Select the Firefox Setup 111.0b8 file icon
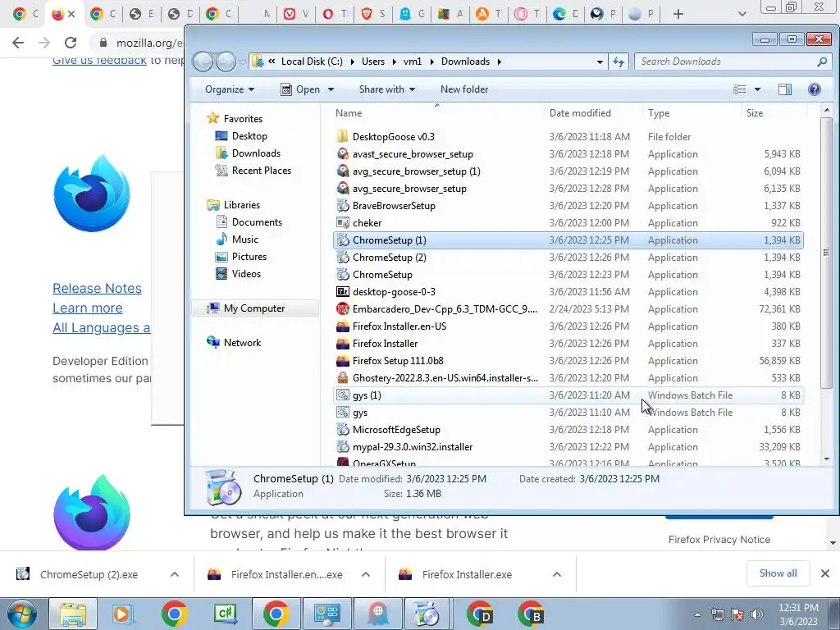The image size is (840, 630). [x=343, y=361]
